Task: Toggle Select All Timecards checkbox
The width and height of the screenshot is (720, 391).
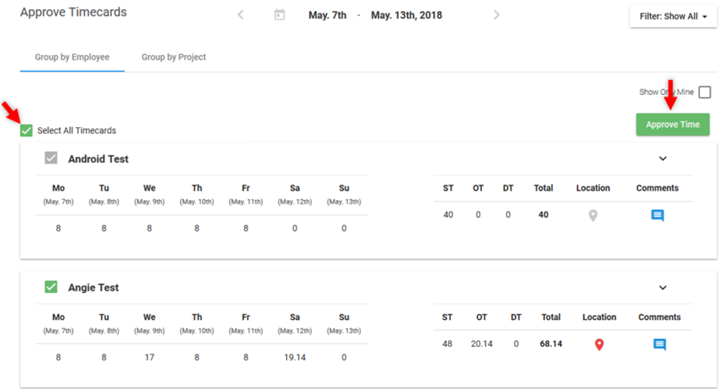Action: (26, 131)
